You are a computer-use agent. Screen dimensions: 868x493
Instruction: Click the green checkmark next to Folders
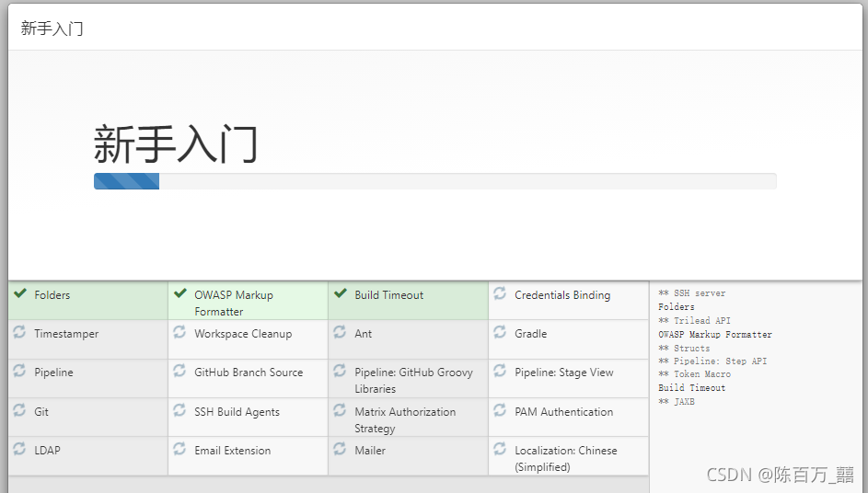[x=20, y=293]
